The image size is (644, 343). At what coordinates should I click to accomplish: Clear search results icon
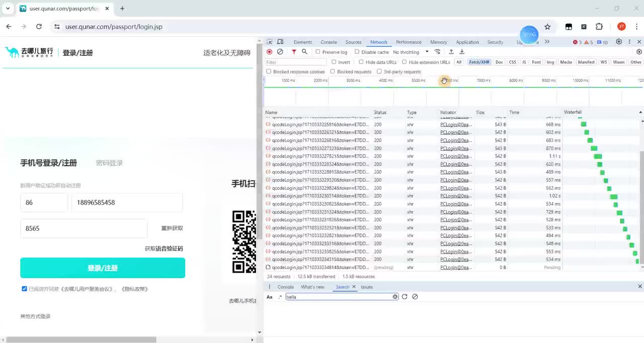point(415,297)
